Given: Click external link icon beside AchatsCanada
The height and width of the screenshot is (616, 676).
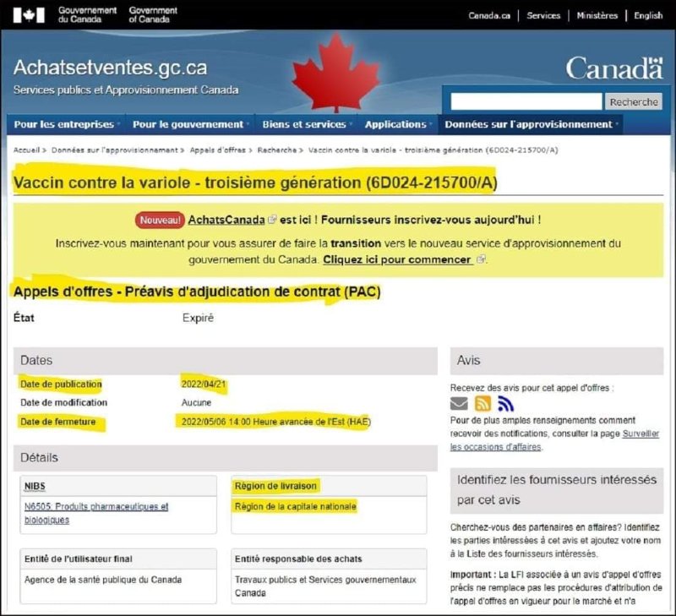Looking at the screenshot, I should 272,220.
